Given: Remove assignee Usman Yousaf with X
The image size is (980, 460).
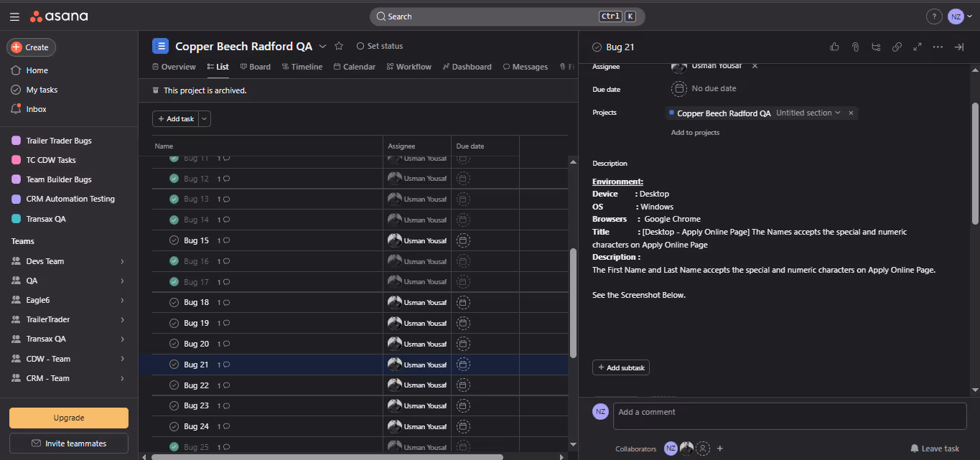Looking at the screenshot, I should (755, 66).
